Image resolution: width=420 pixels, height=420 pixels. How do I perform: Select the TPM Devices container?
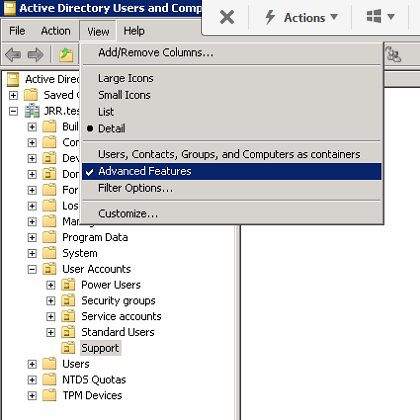tap(92, 395)
